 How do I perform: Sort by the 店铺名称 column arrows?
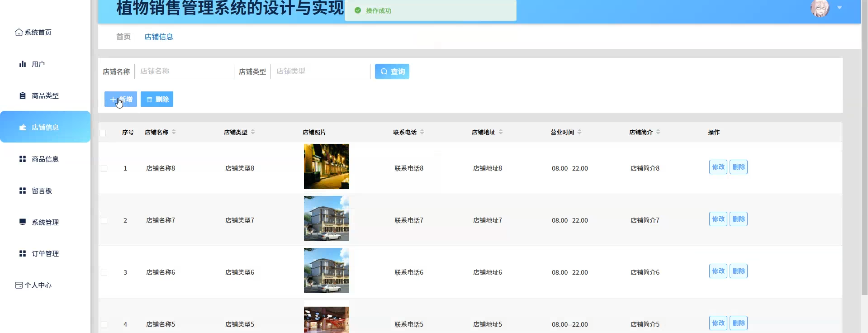coord(174,132)
